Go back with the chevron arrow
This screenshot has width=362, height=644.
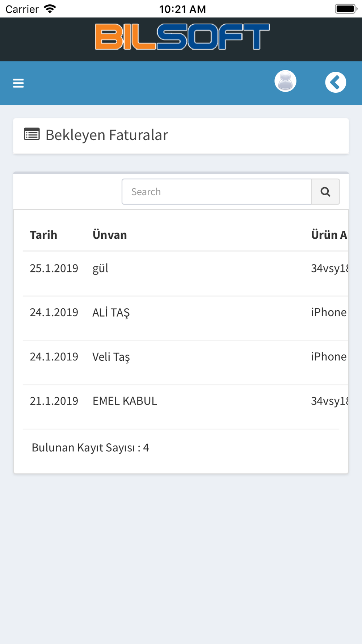[x=336, y=83]
